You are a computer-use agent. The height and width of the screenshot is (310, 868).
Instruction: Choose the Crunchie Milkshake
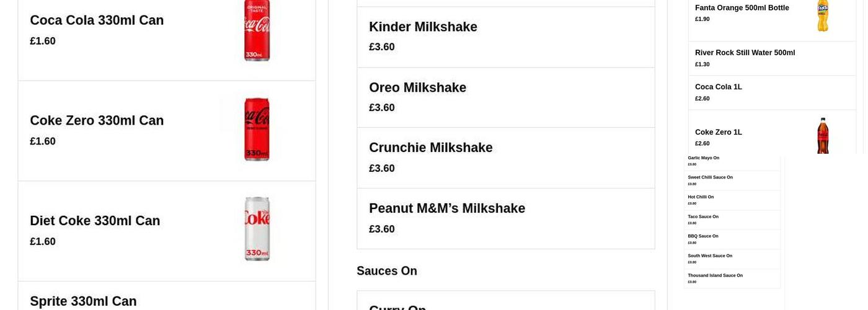click(x=505, y=157)
